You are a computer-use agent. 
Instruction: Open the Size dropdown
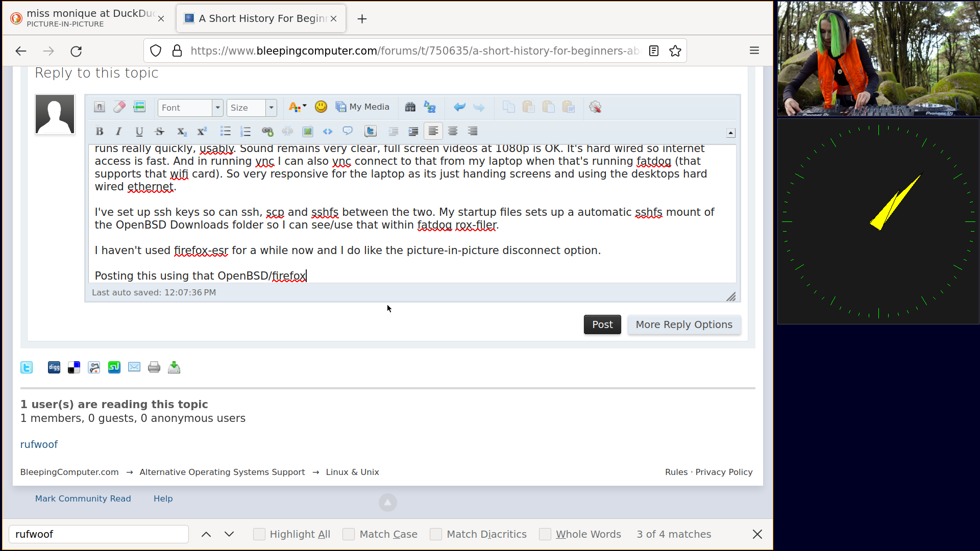pyautogui.click(x=252, y=108)
